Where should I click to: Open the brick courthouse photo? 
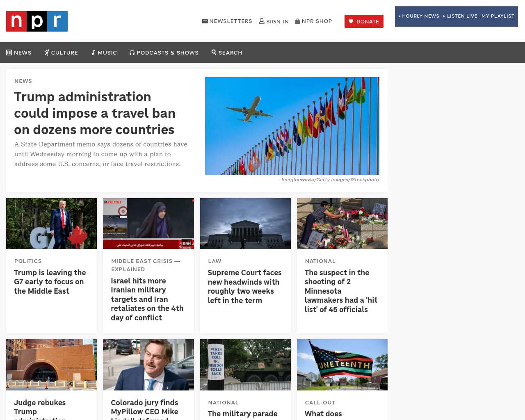click(51, 365)
